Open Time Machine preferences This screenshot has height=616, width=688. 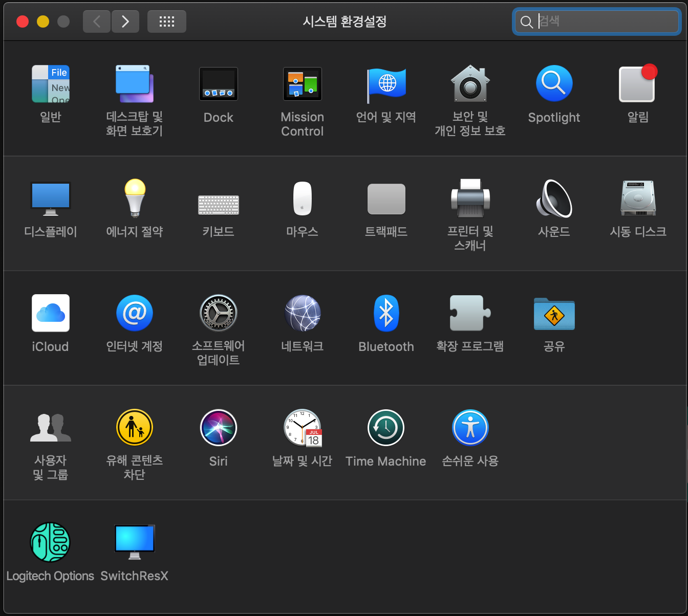pyautogui.click(x=386, y=428)
